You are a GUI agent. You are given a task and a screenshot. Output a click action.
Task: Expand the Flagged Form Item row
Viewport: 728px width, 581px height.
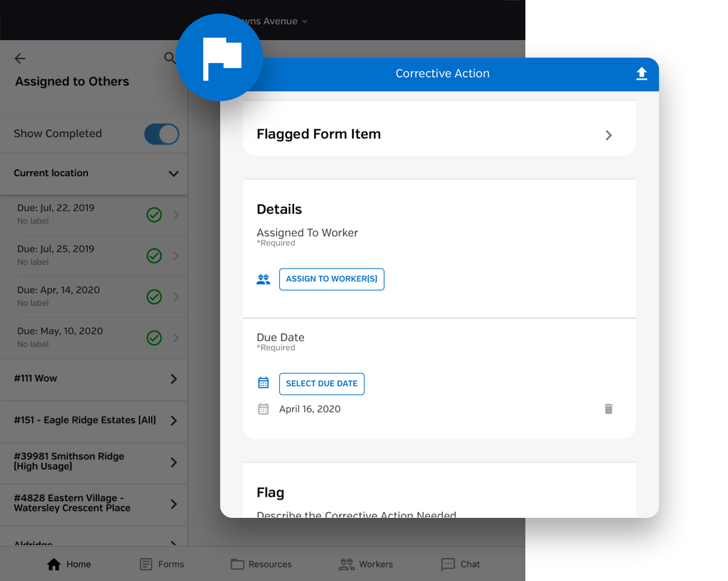(608, 135)
